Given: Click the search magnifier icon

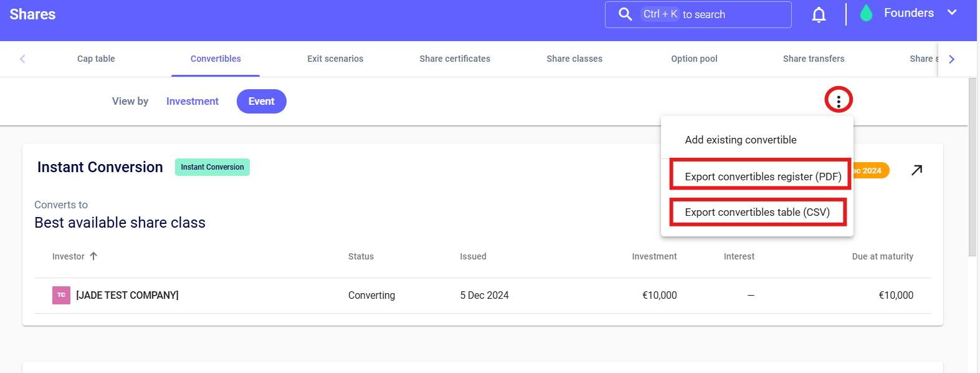Looking at the screenshot, I should (625, 14).
